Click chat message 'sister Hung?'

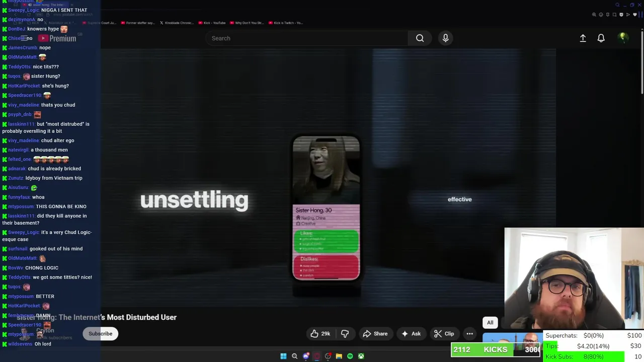[45, 76]
